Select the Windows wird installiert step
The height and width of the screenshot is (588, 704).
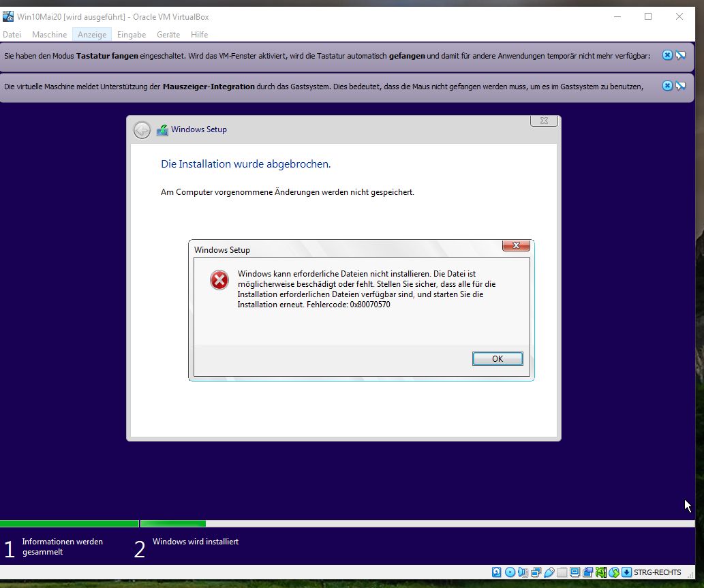[196, 541]
